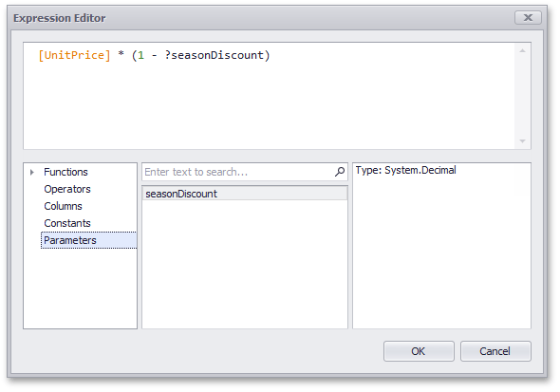Click the expression box scroll-up arrow
Image resolution: width=560 pixels, height=392 pixels.
click(522, 51)
